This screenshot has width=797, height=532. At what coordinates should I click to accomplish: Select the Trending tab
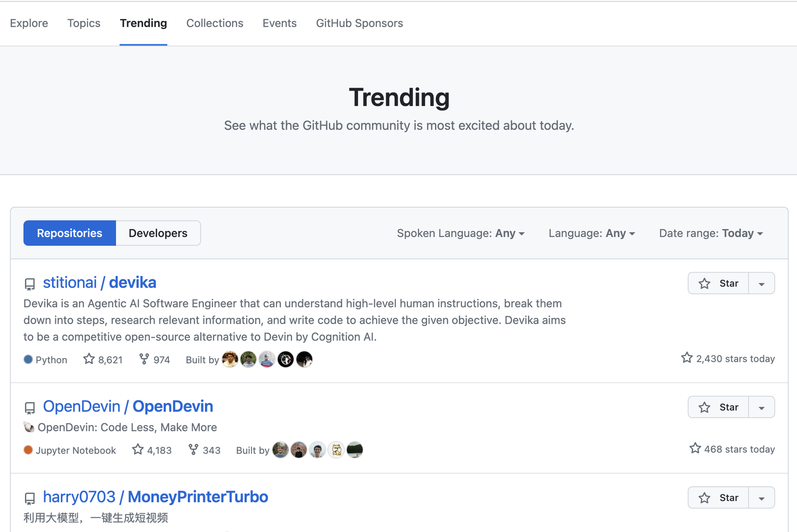[143, 23]
